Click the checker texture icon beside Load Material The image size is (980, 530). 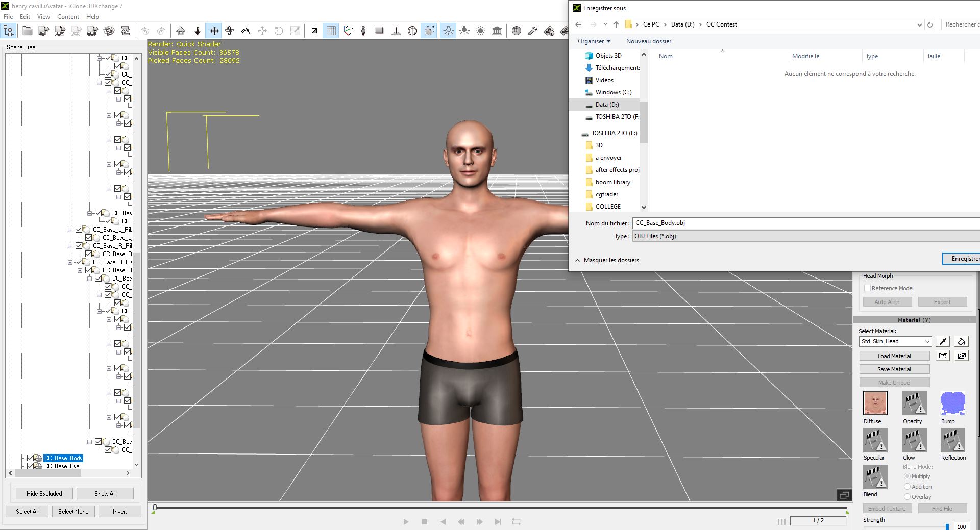(962, 356)
